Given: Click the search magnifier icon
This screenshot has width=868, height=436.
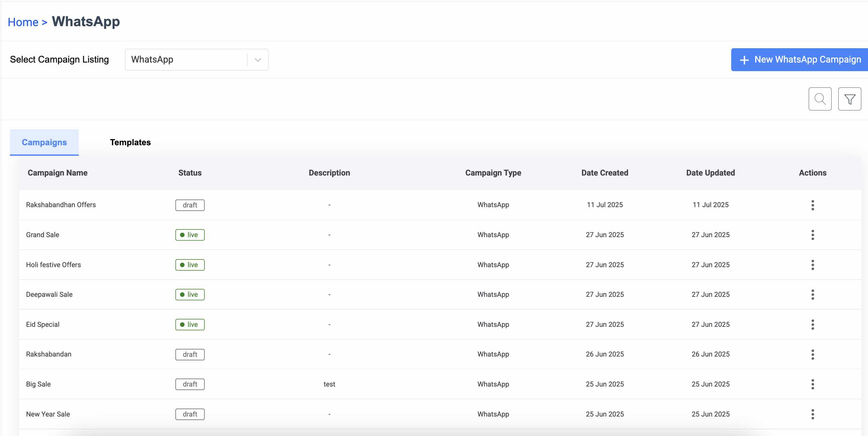Looking at the screenshot, I should [x=820, y=99].
